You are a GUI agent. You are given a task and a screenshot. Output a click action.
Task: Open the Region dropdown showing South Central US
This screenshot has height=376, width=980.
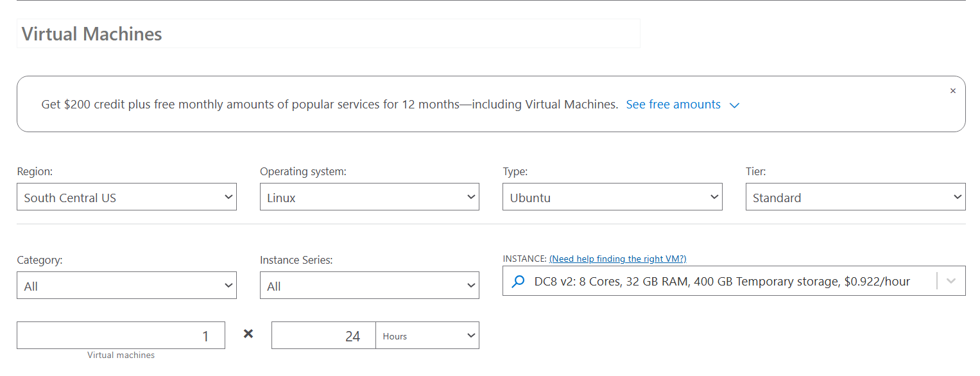click(126, 197)
